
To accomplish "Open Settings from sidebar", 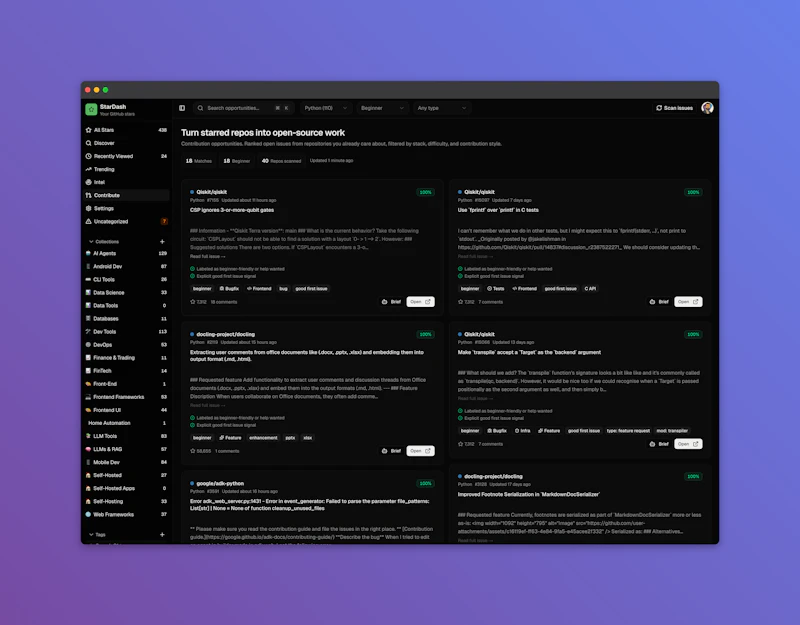I will (x=127, y=208).
